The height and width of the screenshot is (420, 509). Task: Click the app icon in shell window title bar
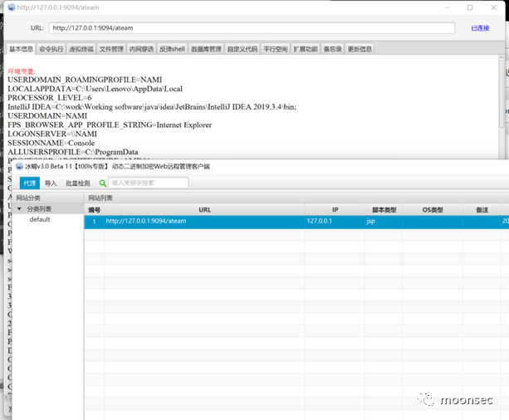click(12, 7)
